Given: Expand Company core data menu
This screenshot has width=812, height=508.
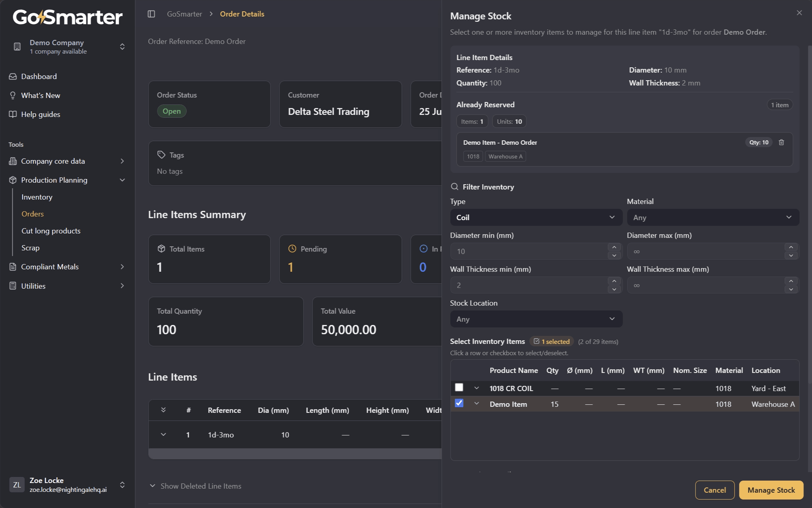Looking at the screenshot, I should [x=122, y=161].
